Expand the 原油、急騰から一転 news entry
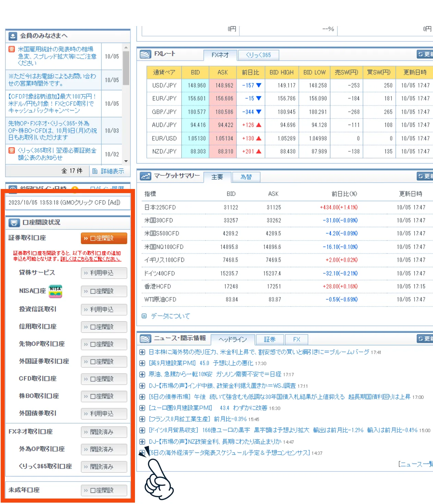 pos(142,375)
